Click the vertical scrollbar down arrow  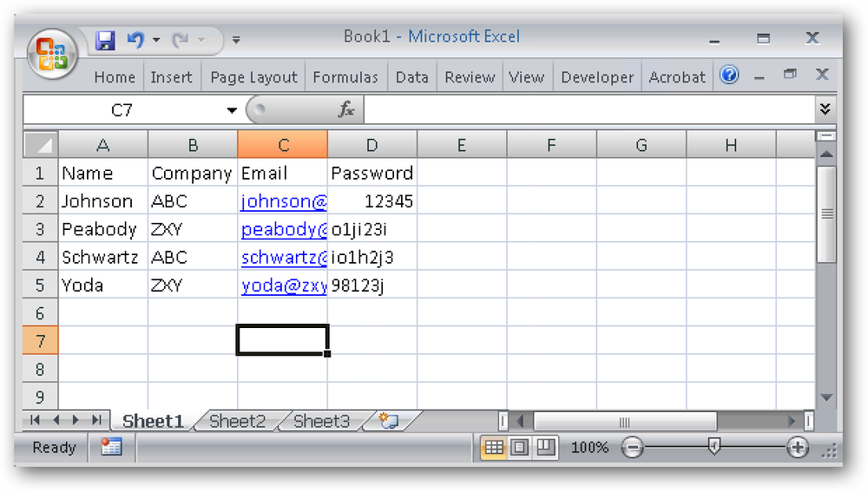(x=826, y=397)
